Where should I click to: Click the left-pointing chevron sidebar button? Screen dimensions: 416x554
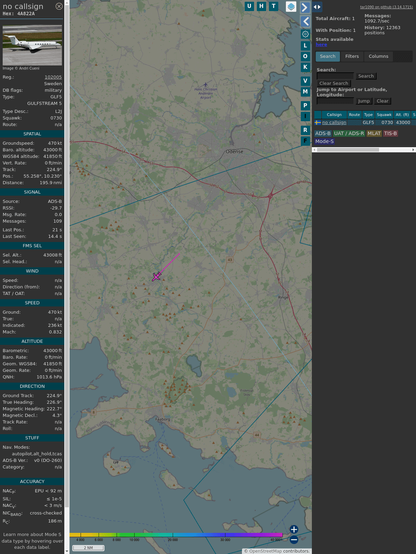[305, 21]
